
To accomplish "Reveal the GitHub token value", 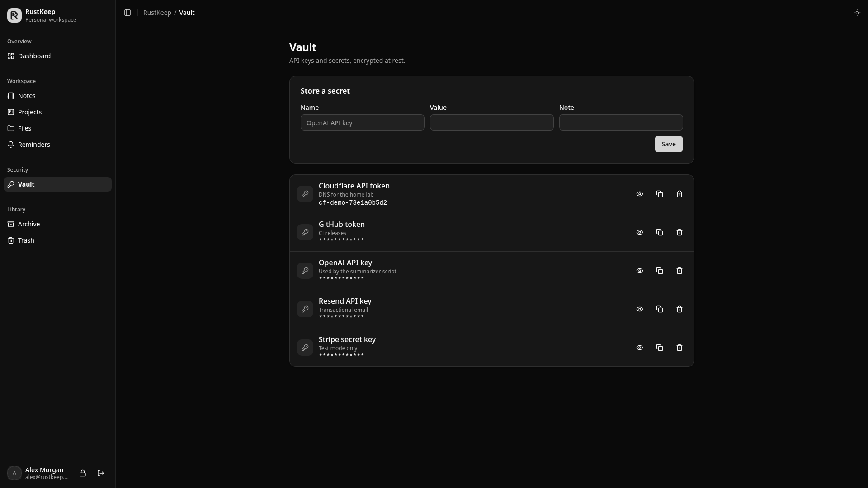I will point(640,232).
